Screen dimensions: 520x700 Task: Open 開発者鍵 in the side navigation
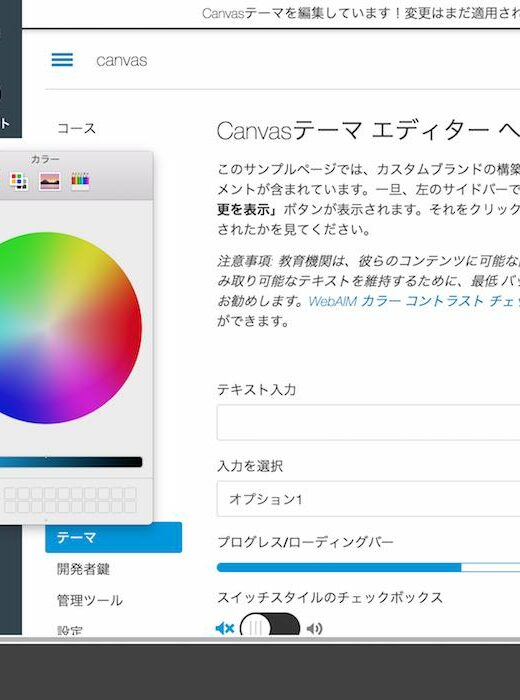click(83, 569)
